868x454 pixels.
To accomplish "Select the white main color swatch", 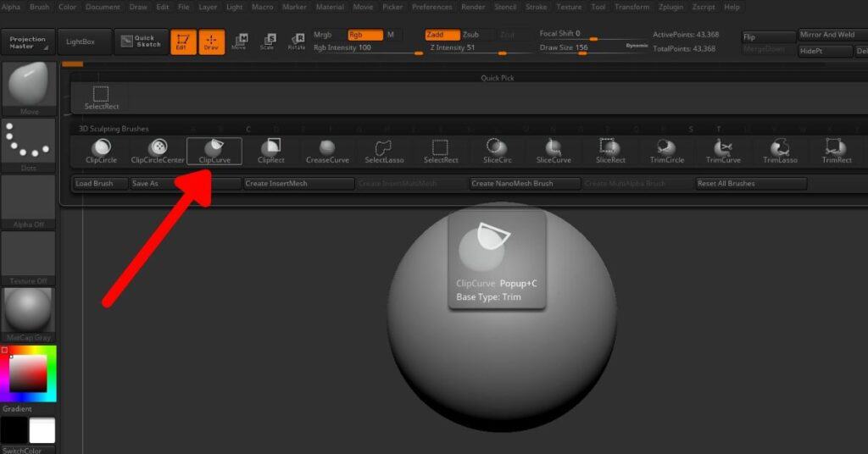I will 42,431.
